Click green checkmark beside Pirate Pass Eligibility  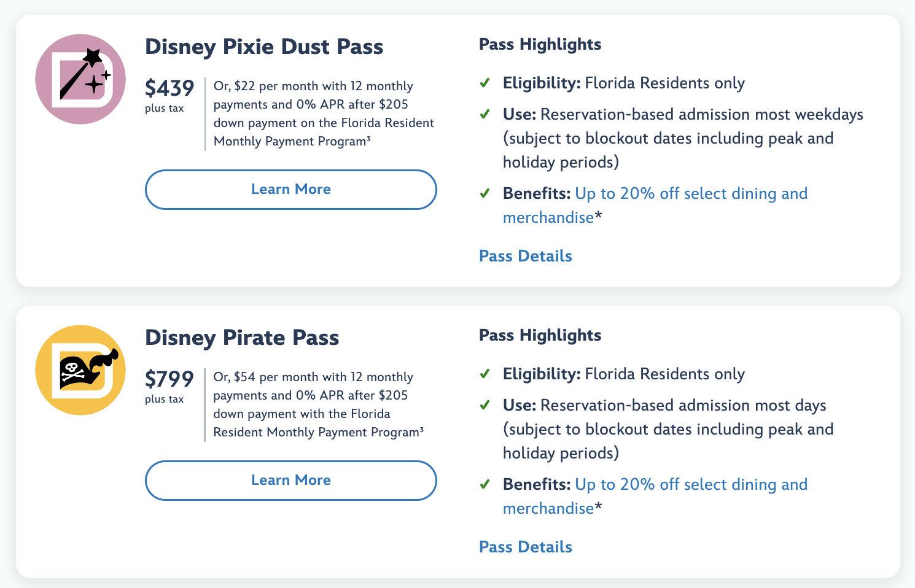[485, 374]
